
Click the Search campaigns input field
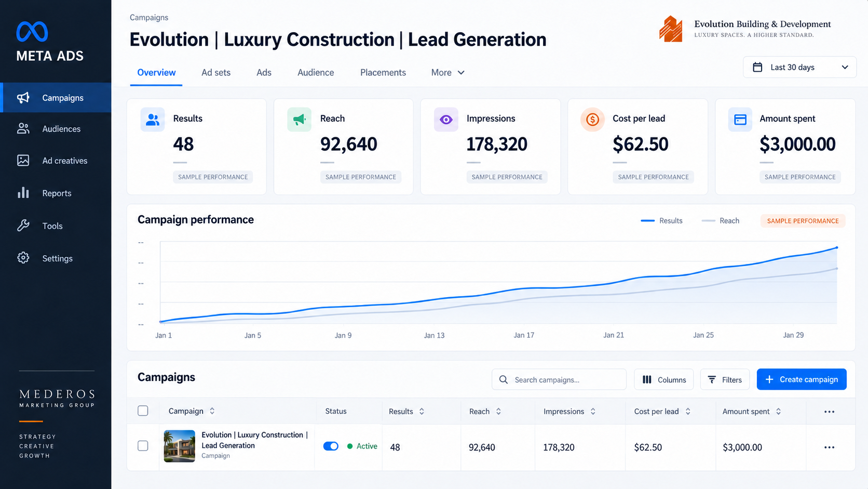pos(559,379)
